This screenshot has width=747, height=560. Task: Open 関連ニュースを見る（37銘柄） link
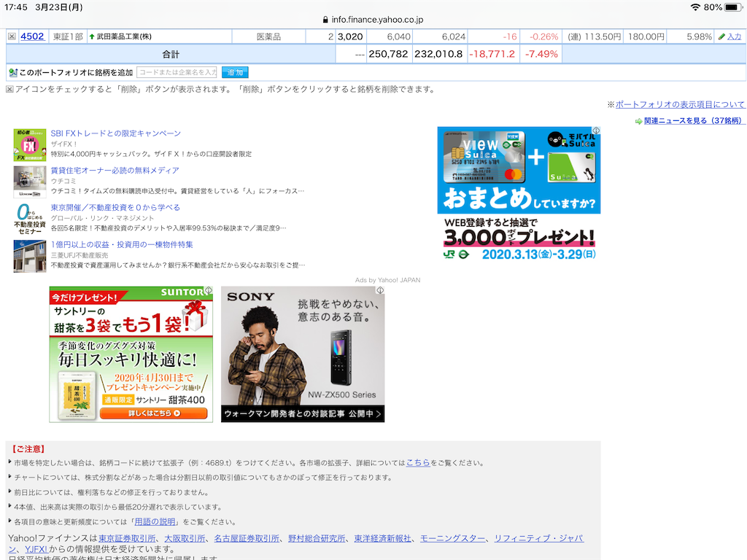pos(694,121)
